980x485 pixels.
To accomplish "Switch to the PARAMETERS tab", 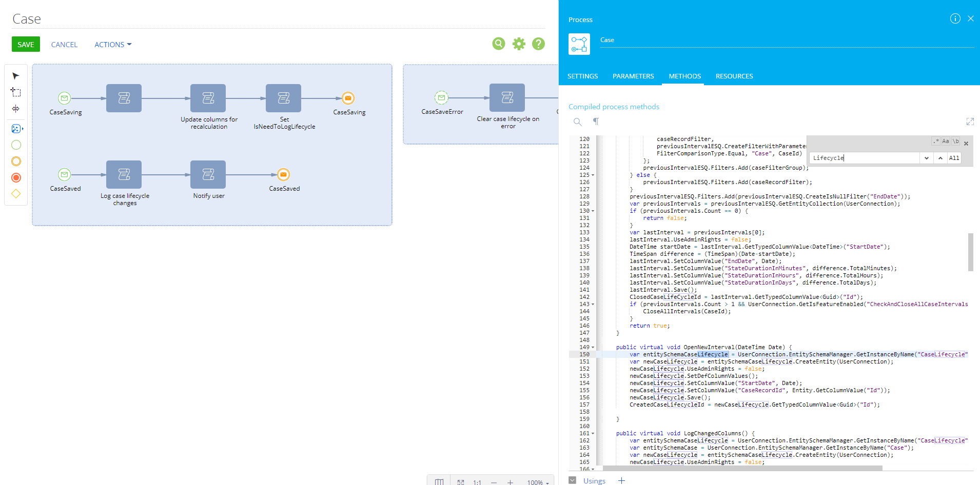I will click(x=633, y=76).
